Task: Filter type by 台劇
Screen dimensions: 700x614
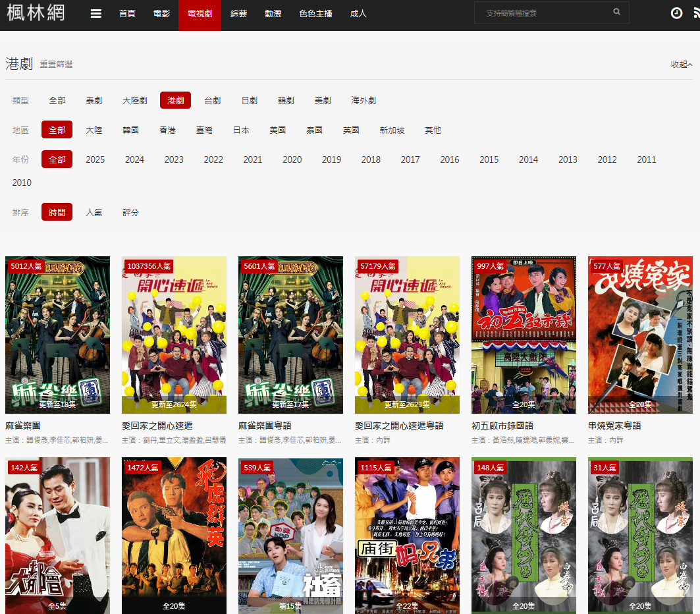Action: pyautogui.click(x=213, y=101)
